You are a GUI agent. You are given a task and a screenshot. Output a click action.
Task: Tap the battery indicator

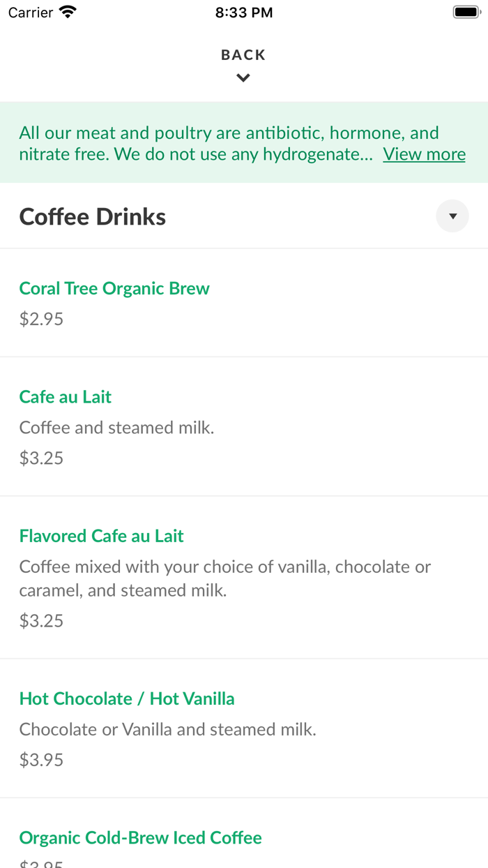point(466,10)
